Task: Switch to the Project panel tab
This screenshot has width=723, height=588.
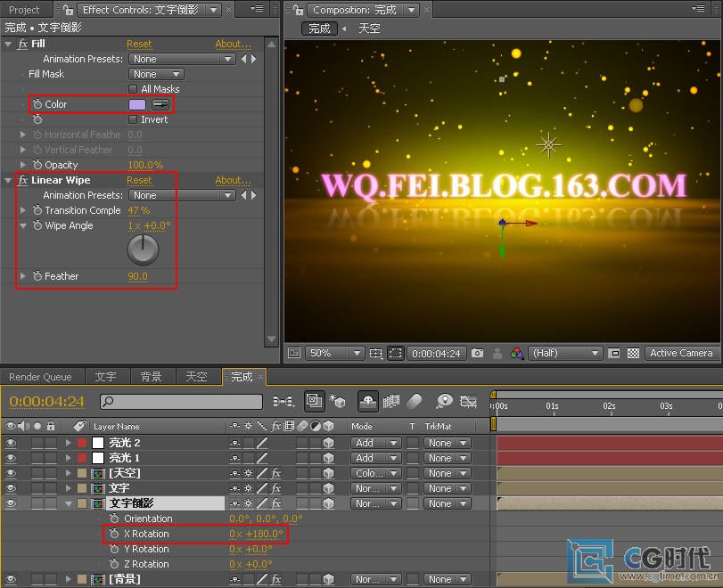Action: tap(24, 10)
